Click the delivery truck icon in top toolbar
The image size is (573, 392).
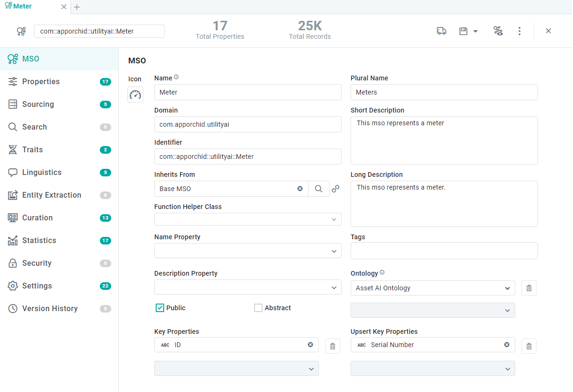[441, 31]
